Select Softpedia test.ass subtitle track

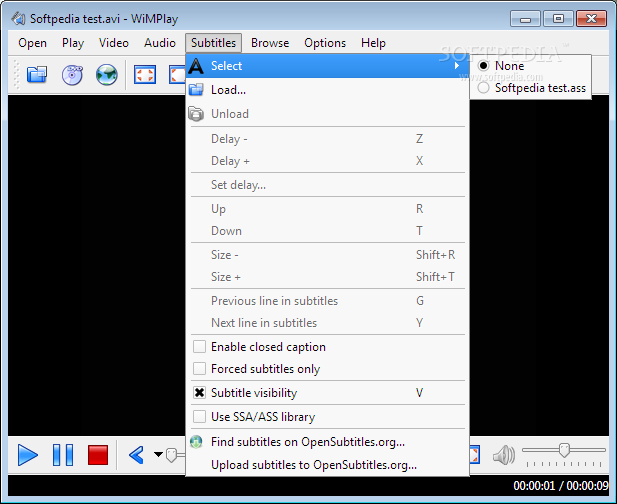coord(531,88)
